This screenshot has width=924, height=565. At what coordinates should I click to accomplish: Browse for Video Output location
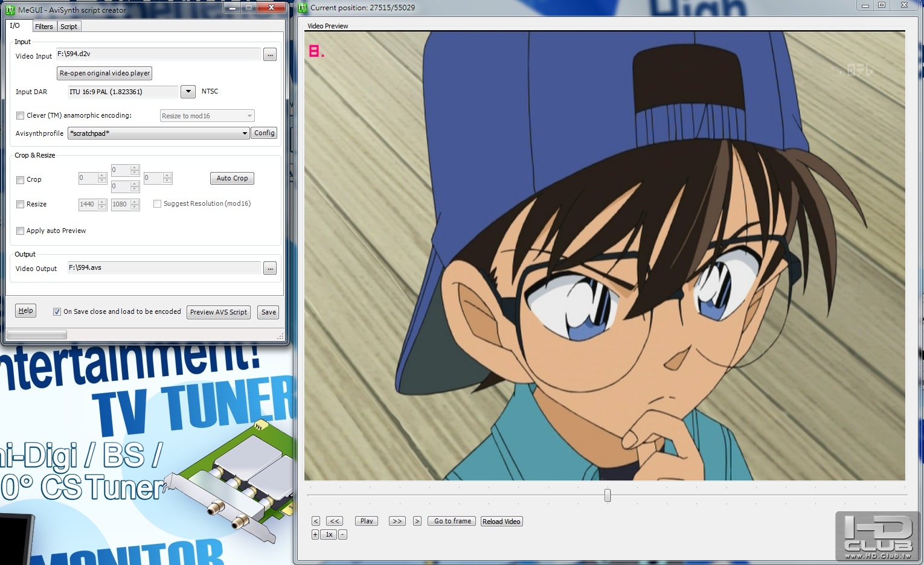click(270, 268)
